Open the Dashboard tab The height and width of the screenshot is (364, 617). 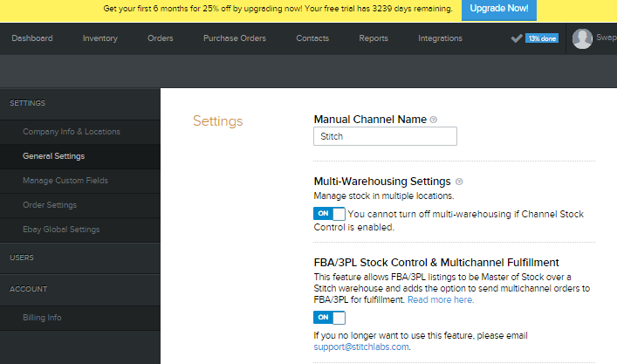pos(32,38)
